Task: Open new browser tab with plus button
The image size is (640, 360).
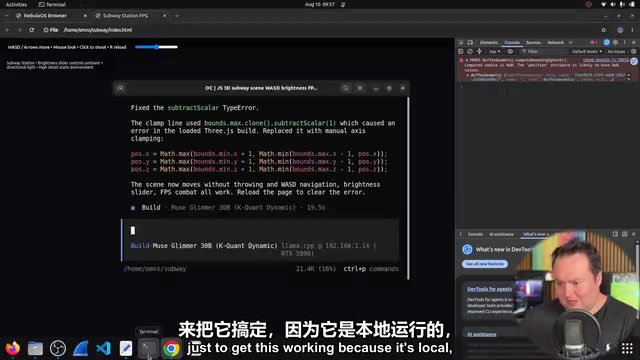Action: pos(177,16)
